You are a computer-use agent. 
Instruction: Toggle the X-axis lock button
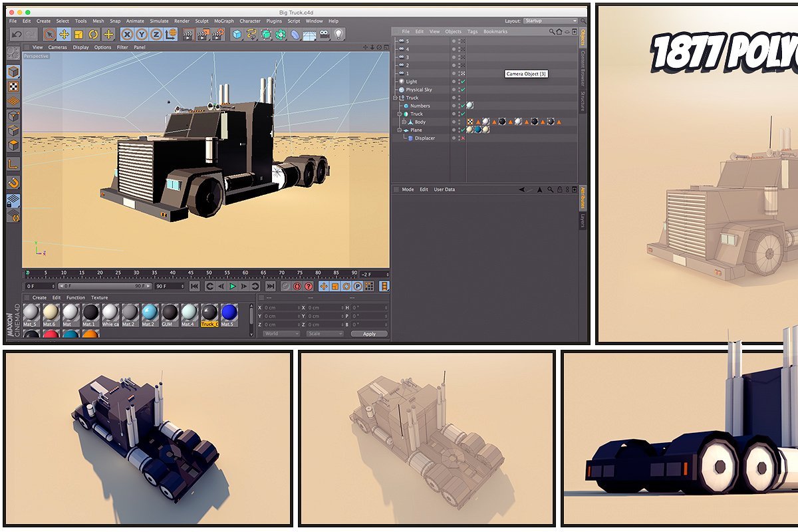coord(126,35)
